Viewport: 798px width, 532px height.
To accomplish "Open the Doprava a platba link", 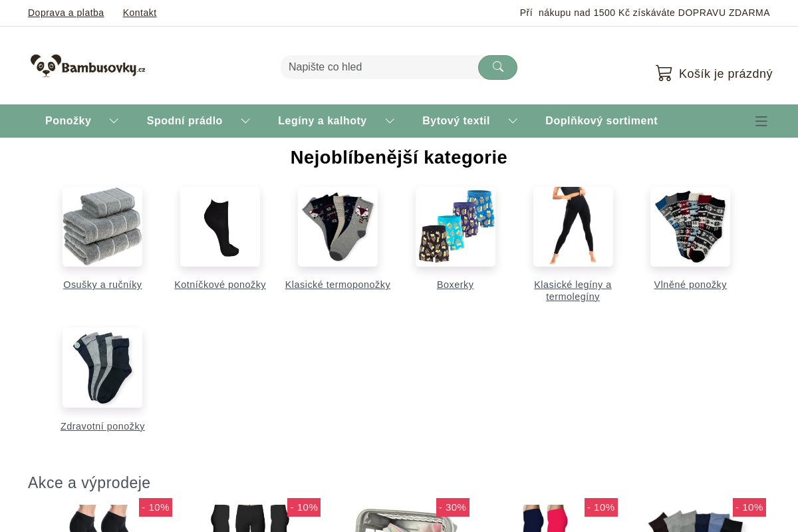I will [x=65, y=13].
